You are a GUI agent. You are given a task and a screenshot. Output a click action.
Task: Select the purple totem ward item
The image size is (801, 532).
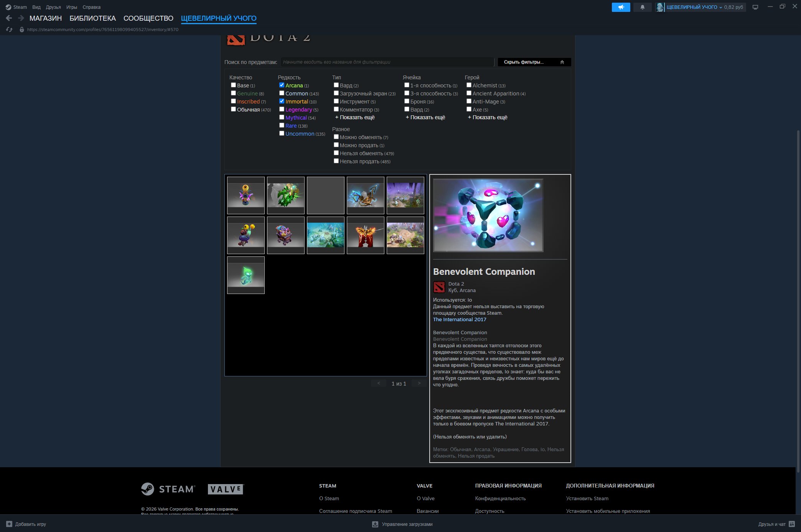coord(246,195)
